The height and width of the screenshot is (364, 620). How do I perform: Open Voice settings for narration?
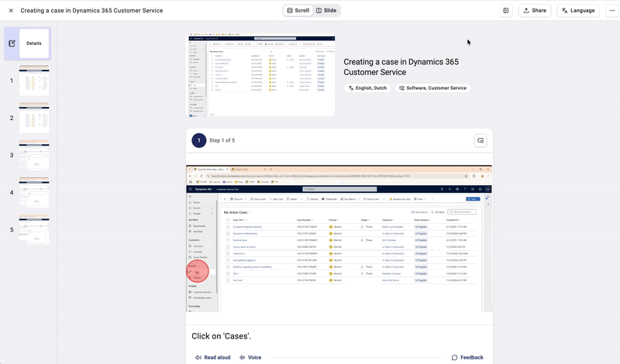tap(250, 357)
